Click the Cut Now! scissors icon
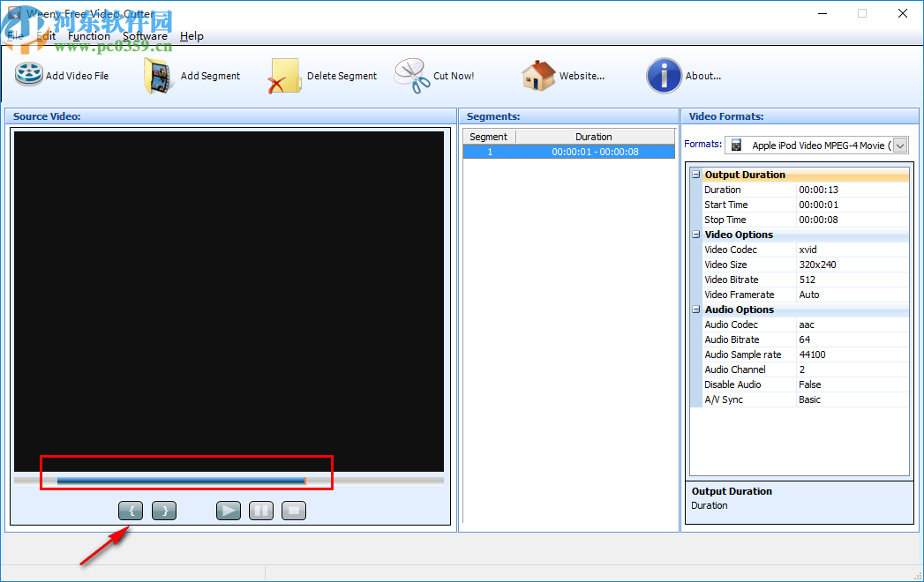This screenshot has height=582, width=924. tap(410, 76)
